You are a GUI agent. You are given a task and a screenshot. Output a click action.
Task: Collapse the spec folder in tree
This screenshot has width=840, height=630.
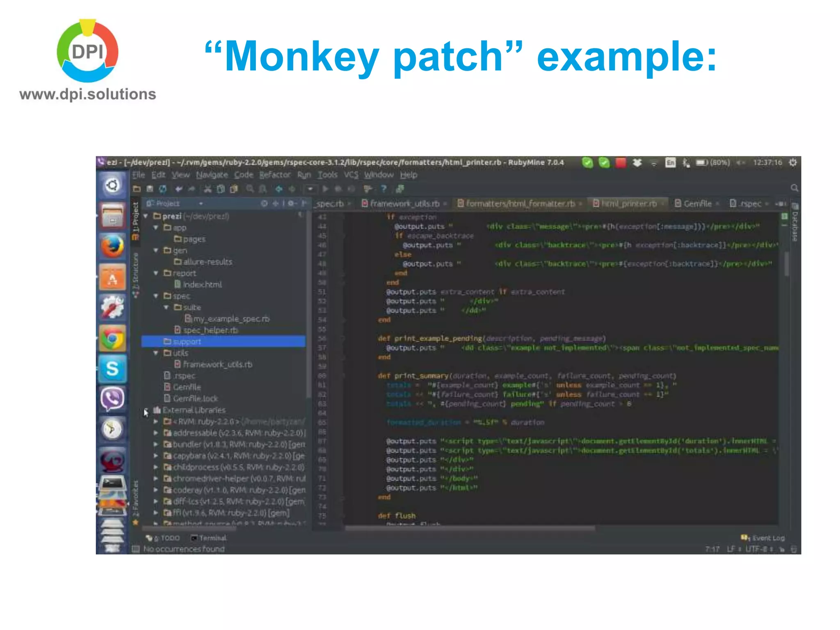pos(156,296)
